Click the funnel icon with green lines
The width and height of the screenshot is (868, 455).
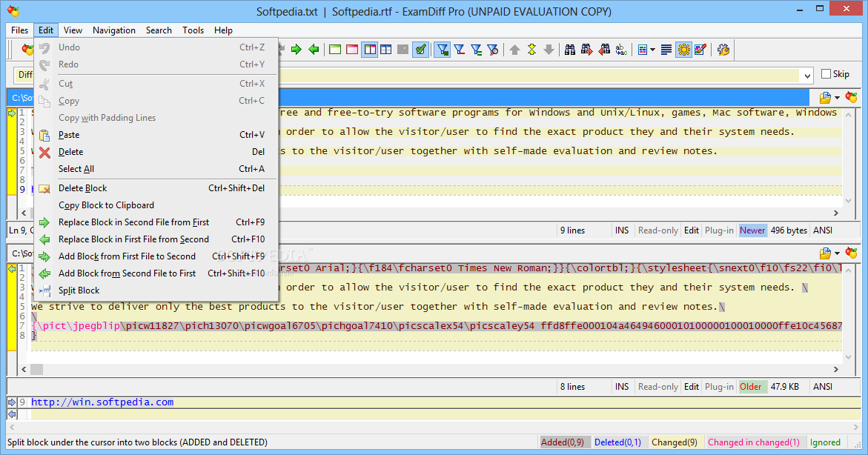click(476, 50)
